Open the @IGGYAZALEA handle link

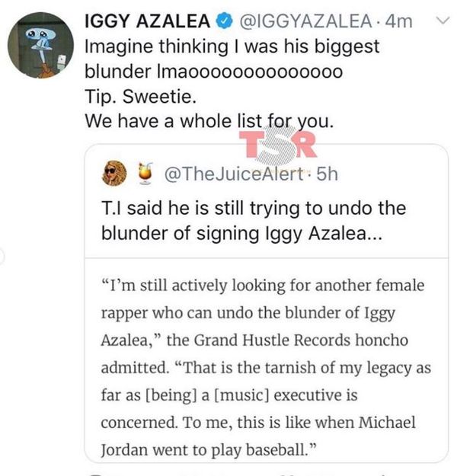(306, 21)
